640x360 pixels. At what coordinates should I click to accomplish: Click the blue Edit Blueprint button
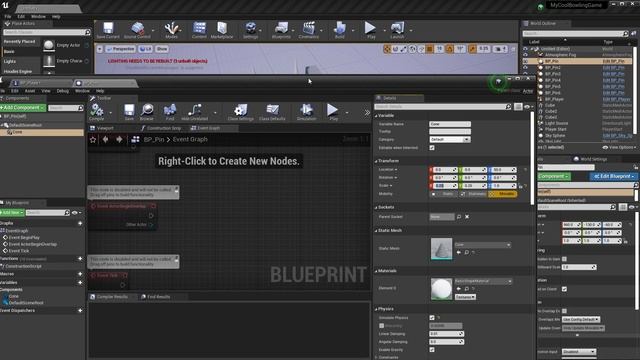click(x=614, y=176)
